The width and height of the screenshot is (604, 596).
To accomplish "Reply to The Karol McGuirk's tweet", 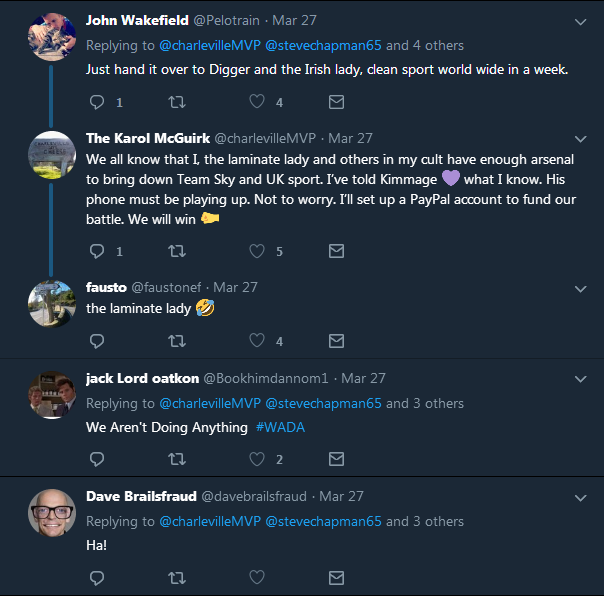I will click(97, 251).
